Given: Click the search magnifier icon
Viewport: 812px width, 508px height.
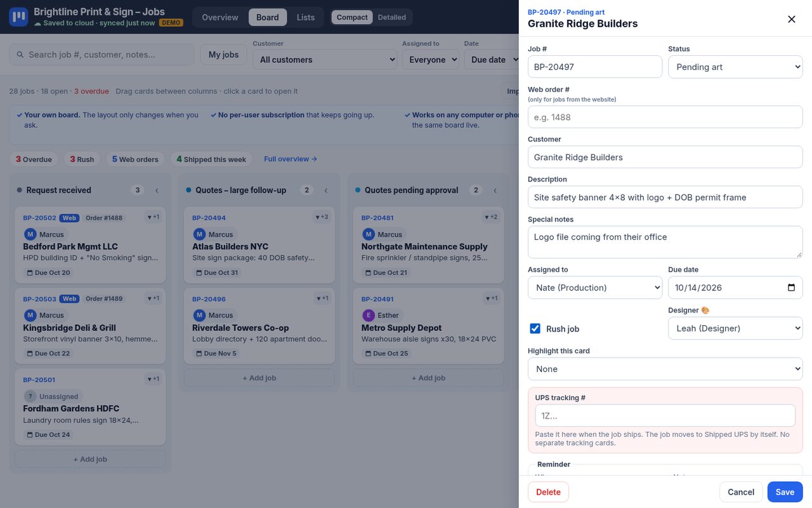Looking at the screenshot, I should click(20, 55).
